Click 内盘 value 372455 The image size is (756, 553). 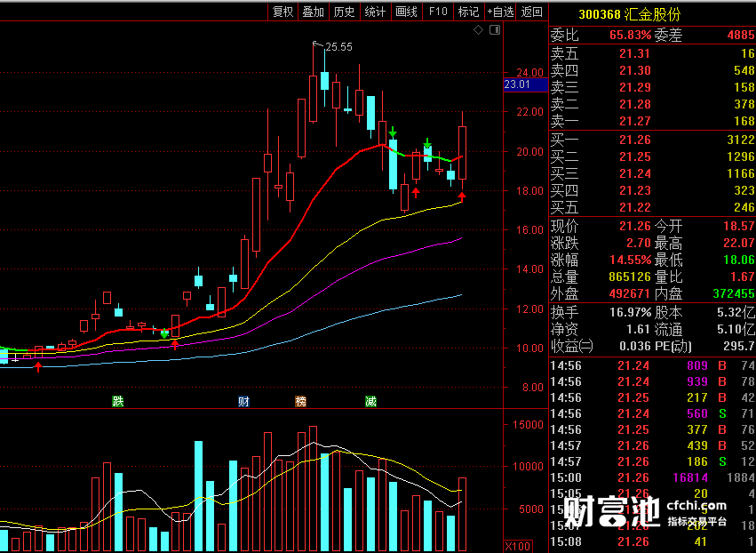(x=734, y=294)
